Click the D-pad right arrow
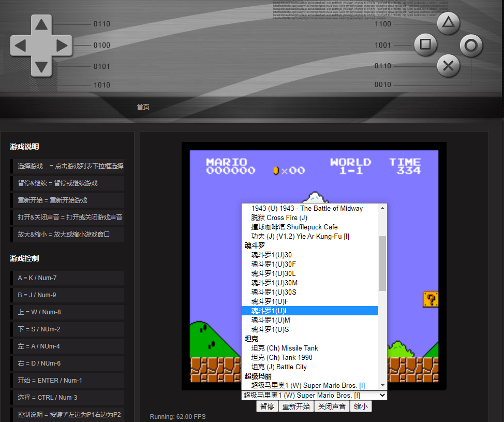504x422 pixels. point(62,46)
